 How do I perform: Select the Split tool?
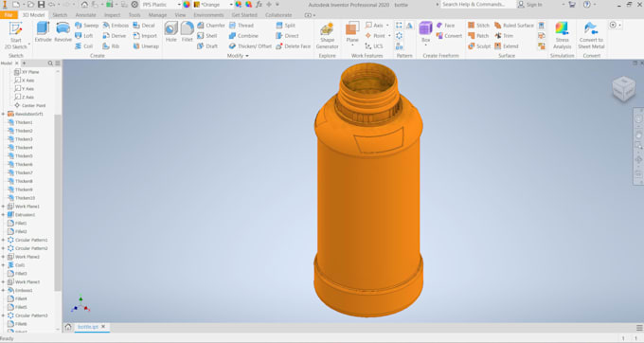coord(285,26)
